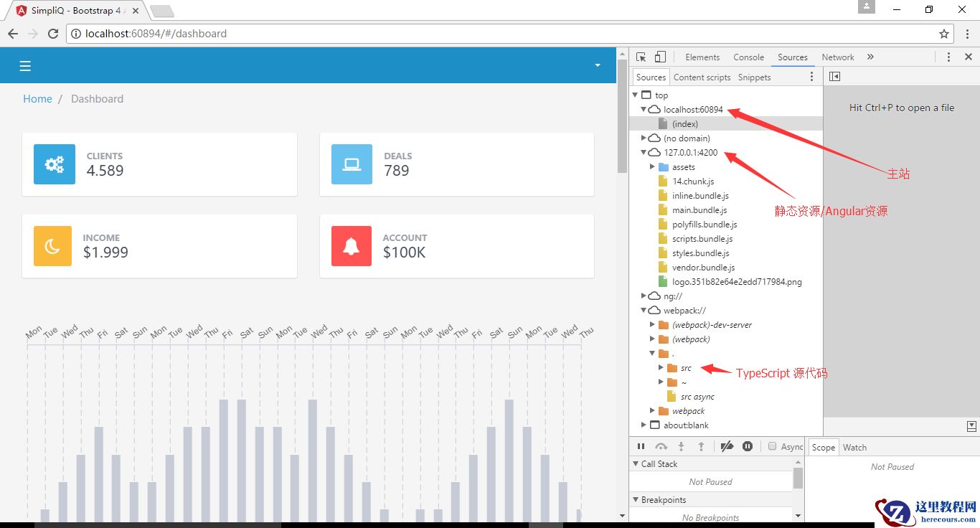Toggle debugger sidebar icon at editor bottom
980x528 pixels.
click(x=971, y=426)
